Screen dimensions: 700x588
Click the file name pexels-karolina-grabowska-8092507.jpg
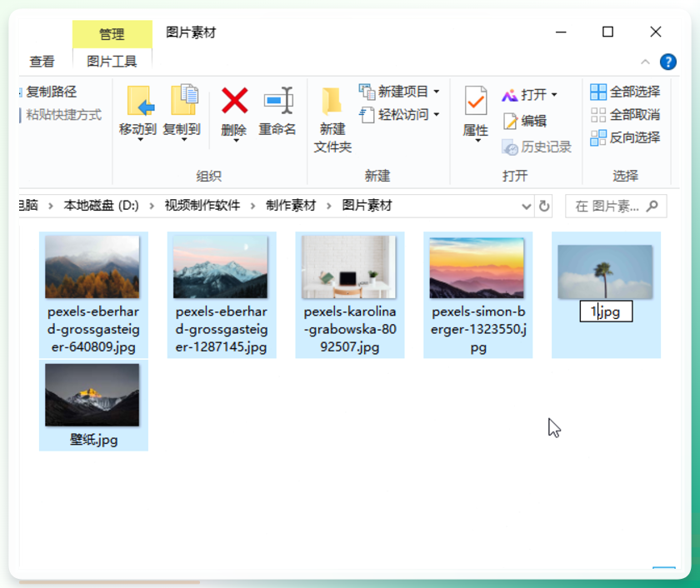pos(350,329)
